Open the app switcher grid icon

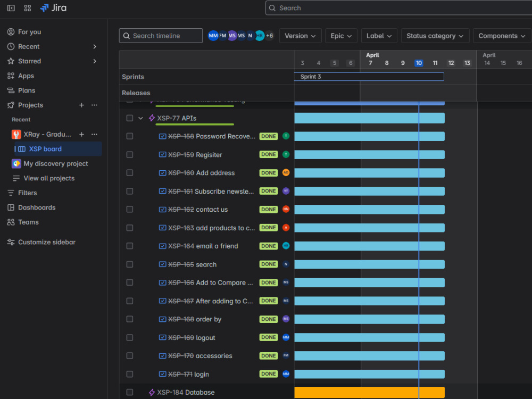coord(28,8)
